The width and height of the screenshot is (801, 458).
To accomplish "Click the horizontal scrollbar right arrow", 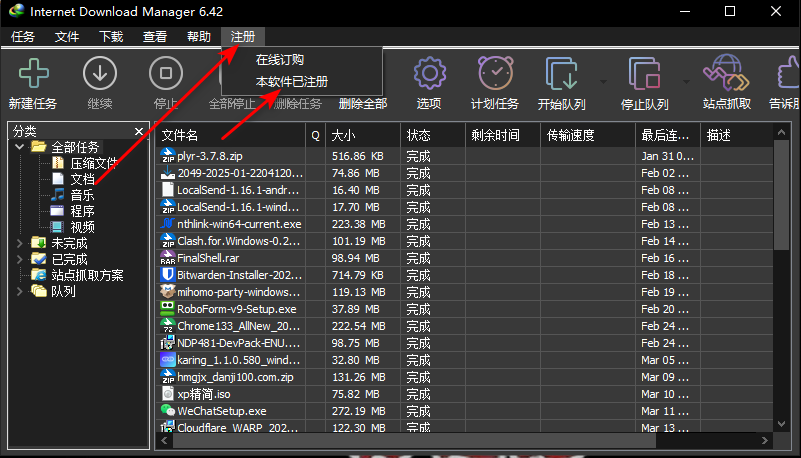I will click(x=765, y=440).
